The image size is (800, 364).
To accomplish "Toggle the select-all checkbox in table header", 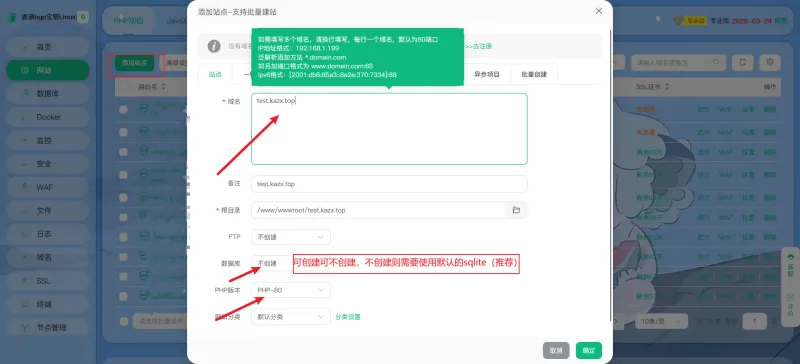I will (x=123, y=87).
